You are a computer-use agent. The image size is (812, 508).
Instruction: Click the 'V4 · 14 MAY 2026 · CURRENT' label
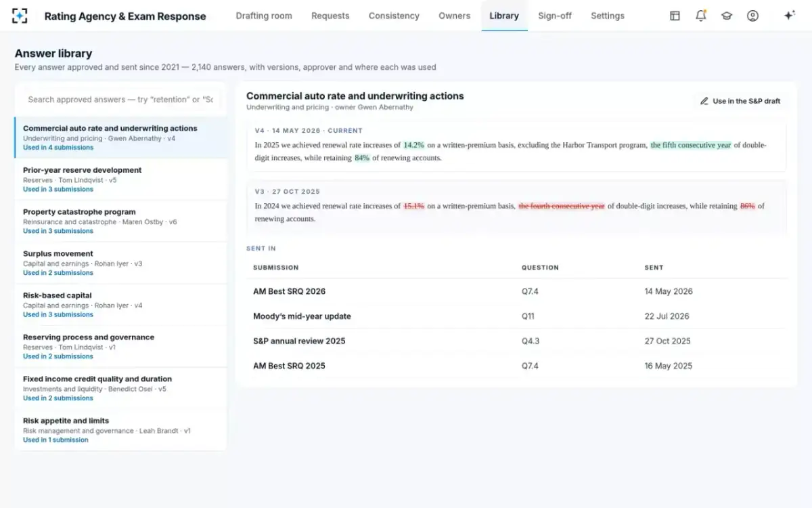click(309, 131)
